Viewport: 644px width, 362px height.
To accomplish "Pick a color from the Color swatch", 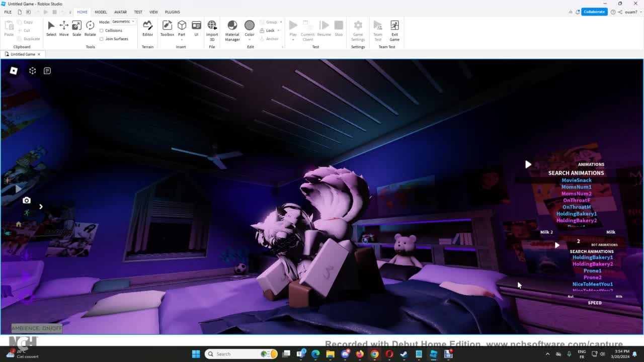I will (250, 26).
